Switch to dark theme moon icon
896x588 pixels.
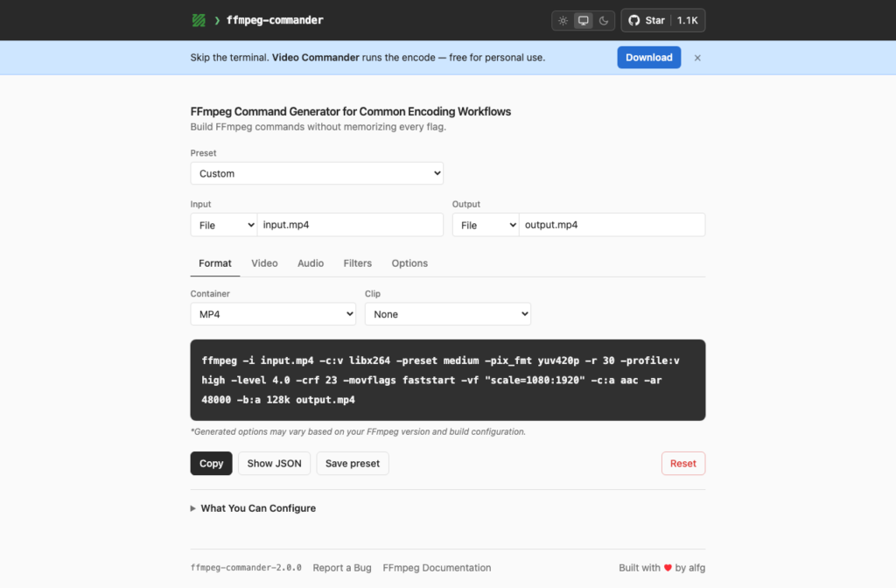click(604, 21)
